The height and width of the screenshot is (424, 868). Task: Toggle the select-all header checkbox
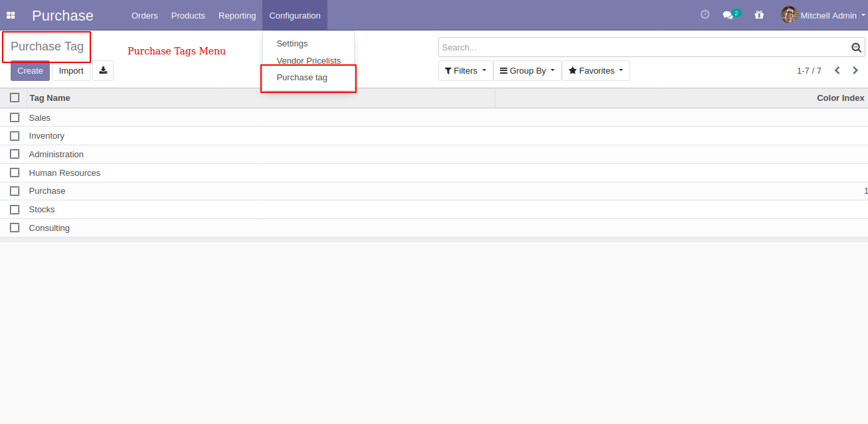pyautogui.click(x=15, y=98)
